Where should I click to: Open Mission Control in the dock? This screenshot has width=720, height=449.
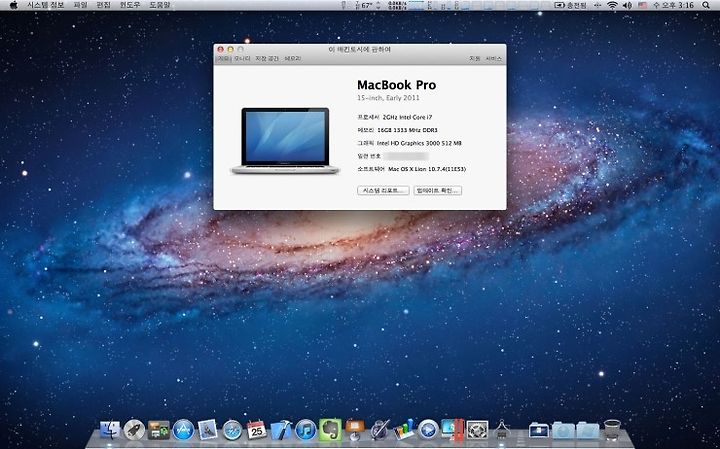[158, 430]
